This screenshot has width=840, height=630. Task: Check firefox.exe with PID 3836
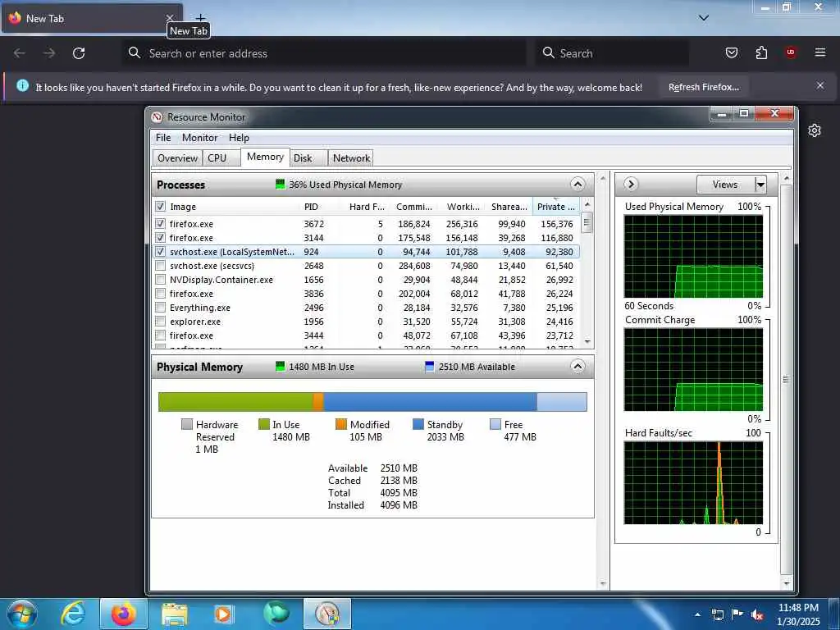point(160,293)
